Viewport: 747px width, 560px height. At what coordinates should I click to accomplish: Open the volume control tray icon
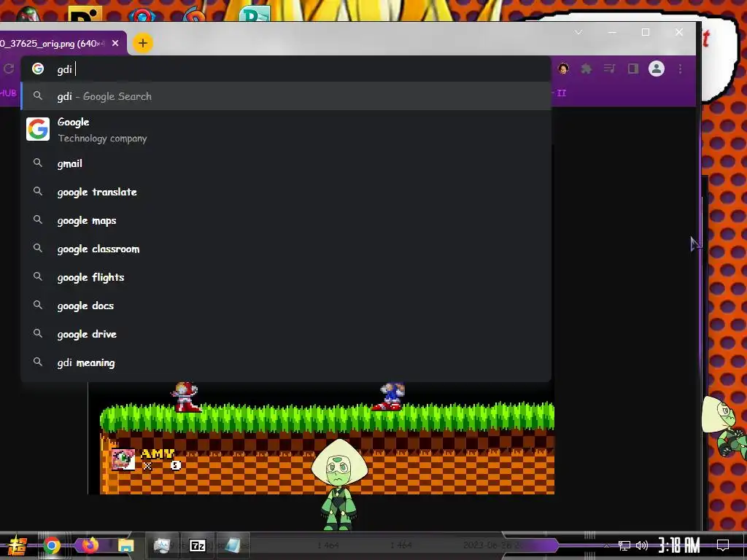642,545
